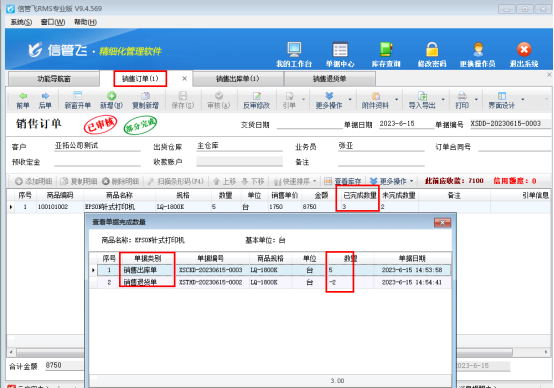Expand the 打印 print dropdown arrow
The image size is (554, 388).
click(x=476, y=99)
